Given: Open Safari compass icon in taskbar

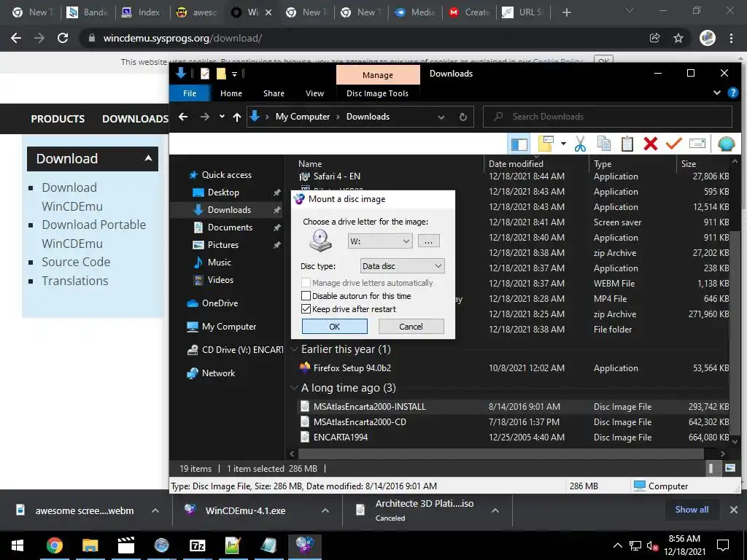Looking at the screenshot, I should (x=161, y=545).
